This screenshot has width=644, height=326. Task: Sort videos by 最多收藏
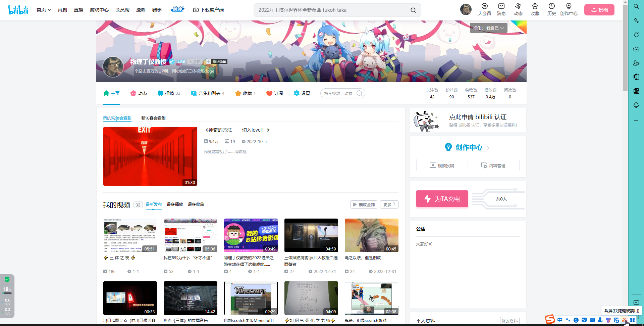pyautogui.click(x=196, y=204)
